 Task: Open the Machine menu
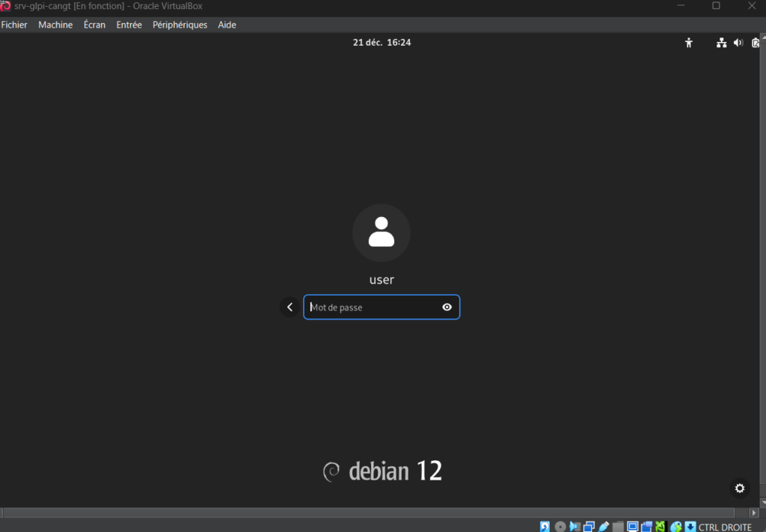pyautogui.click(x=55, y=25)
